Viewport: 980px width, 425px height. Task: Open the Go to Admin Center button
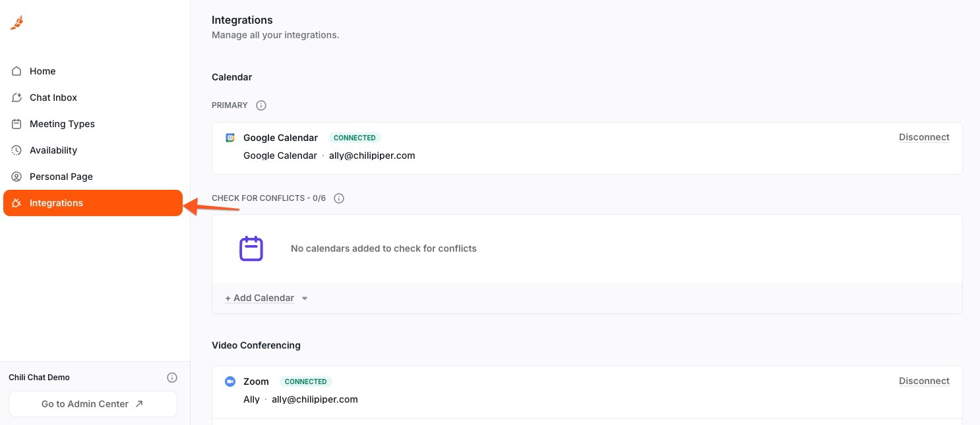(92, 404)
